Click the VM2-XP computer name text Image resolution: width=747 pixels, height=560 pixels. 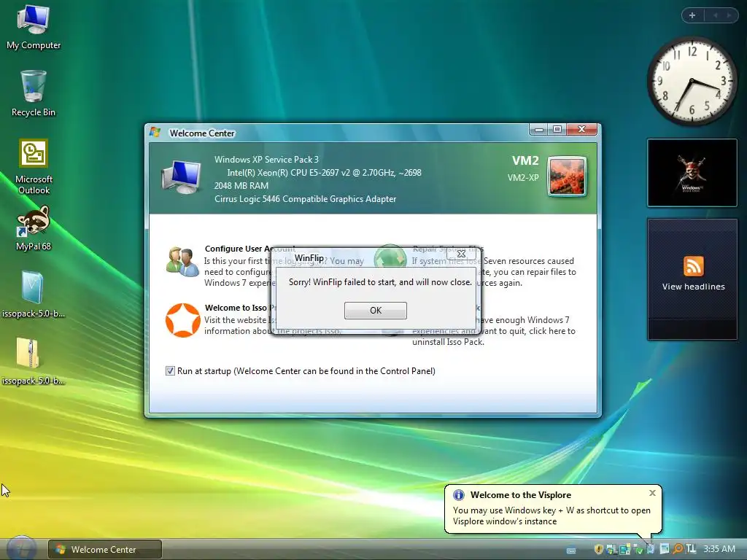pyautogui.click(x=522, y=178)
